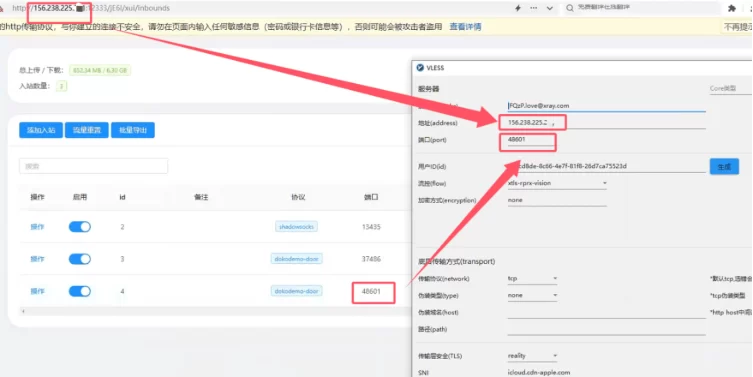Click the 添加入站 button
Screen dimensions: 753x377
tap(41, 130)
